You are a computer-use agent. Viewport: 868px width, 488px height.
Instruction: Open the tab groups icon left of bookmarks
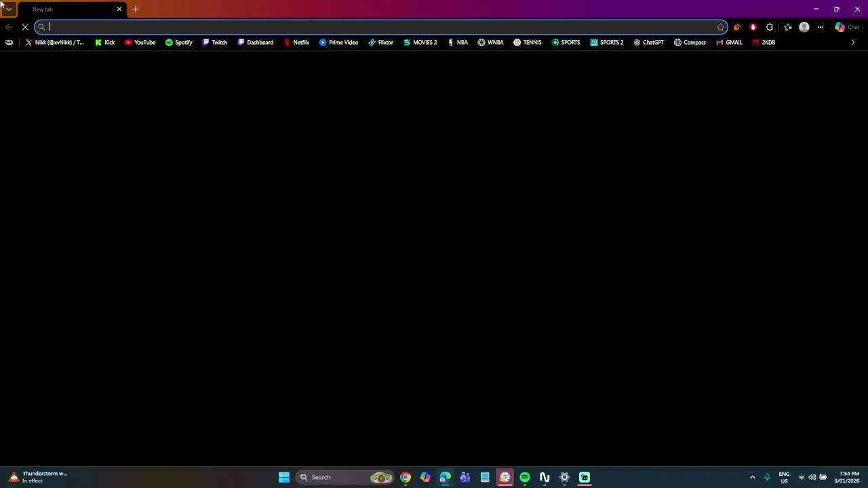(x=9, y=42)
